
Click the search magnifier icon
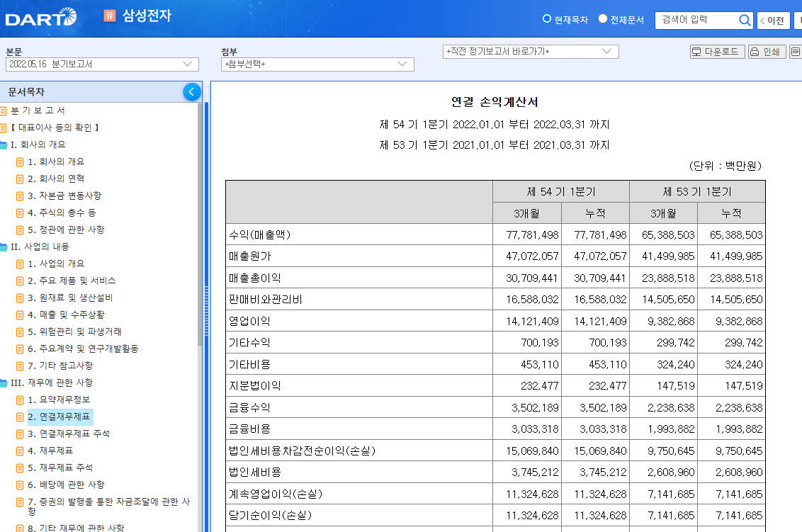[744, 20]
